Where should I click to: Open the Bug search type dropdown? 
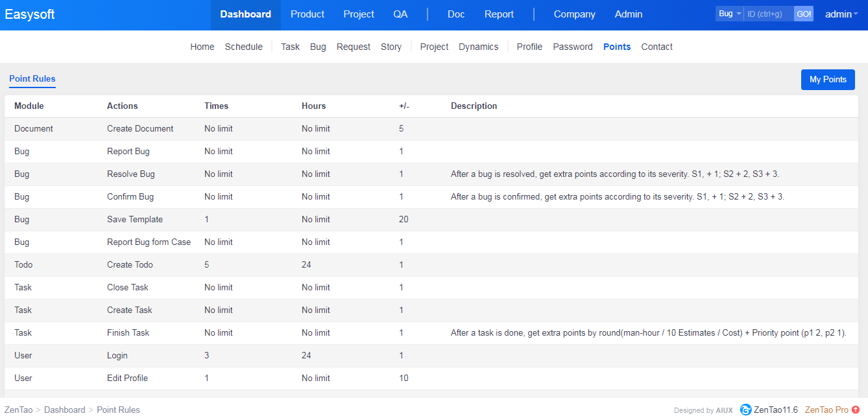(x=729, y=14)
